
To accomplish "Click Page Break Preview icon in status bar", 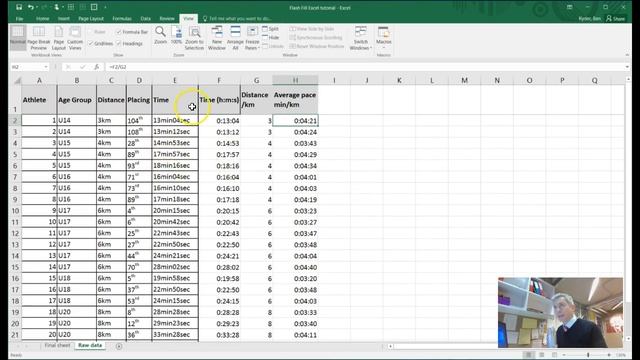I will [x=554, y=355].
